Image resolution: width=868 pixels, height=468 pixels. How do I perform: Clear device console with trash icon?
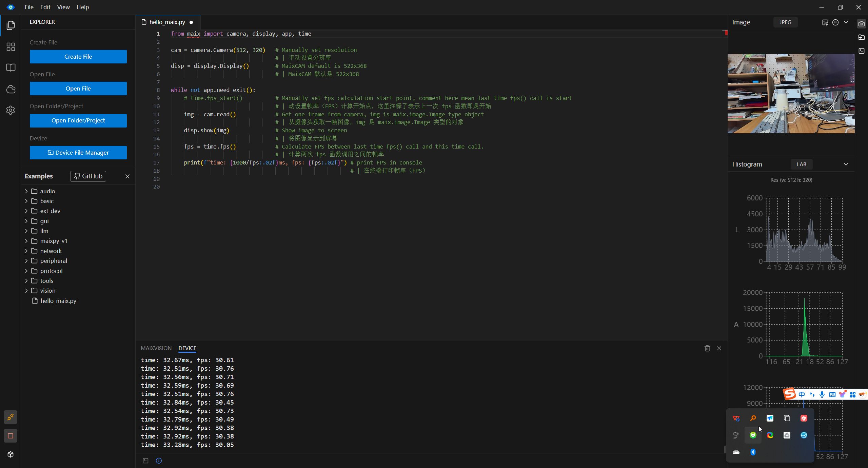pos(707,348)
